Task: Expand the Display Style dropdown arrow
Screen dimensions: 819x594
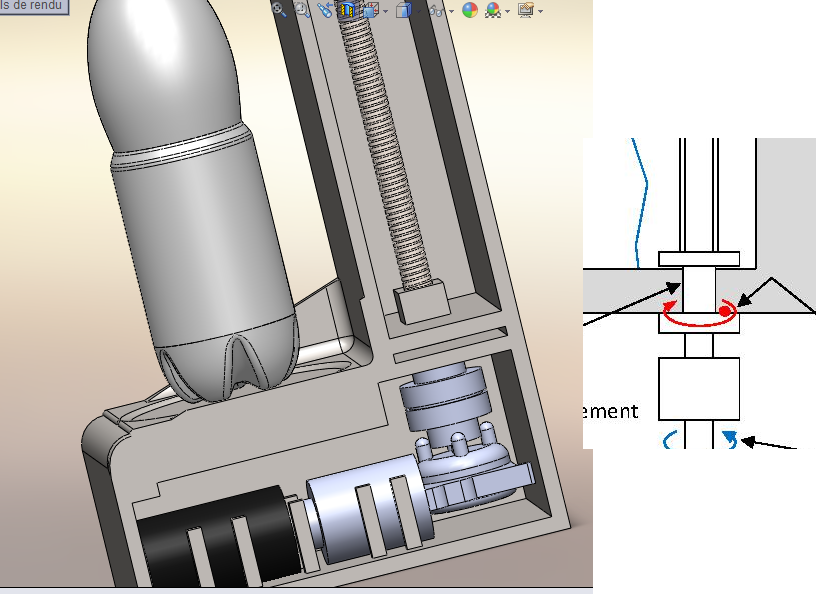Action: 418,11
